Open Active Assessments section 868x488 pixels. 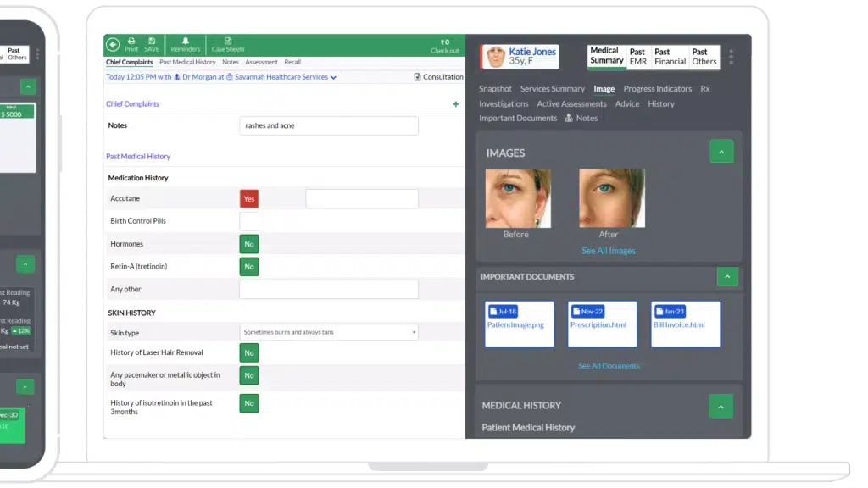pos(572,103)
